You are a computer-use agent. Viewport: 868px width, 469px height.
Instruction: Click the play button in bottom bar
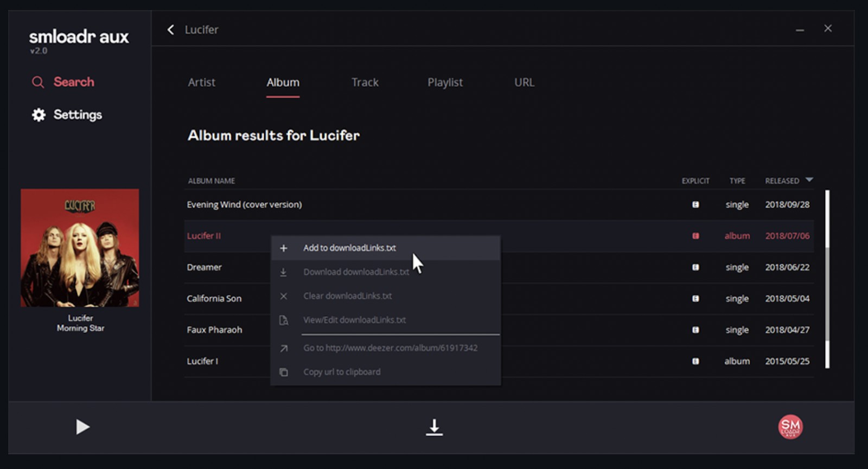coord(82,427)
